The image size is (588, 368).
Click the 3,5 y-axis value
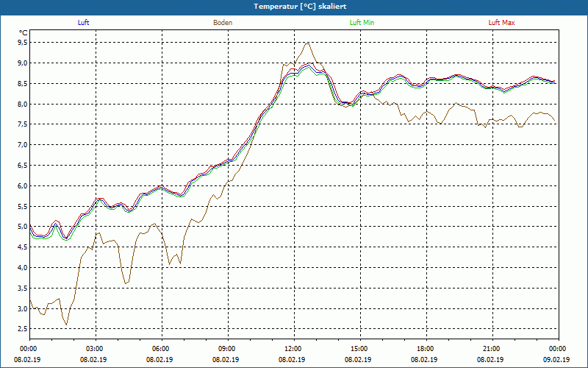click(23, 288)
